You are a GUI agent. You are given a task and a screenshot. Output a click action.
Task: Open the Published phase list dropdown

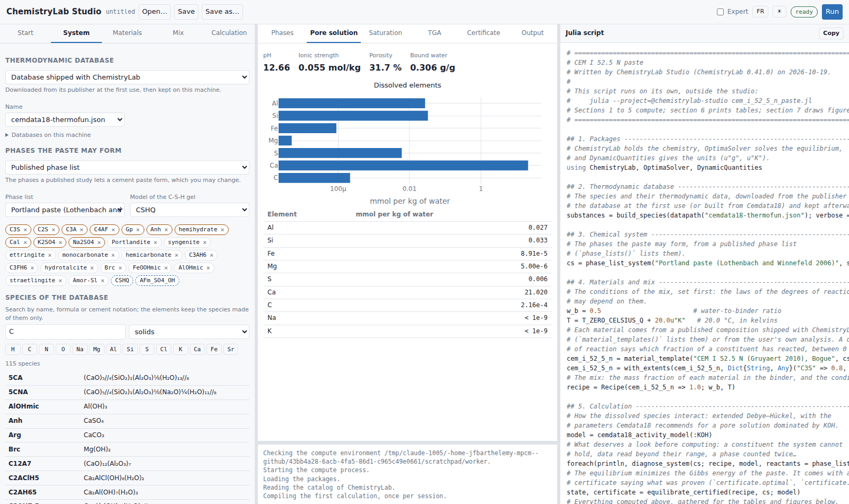(127, 167)
